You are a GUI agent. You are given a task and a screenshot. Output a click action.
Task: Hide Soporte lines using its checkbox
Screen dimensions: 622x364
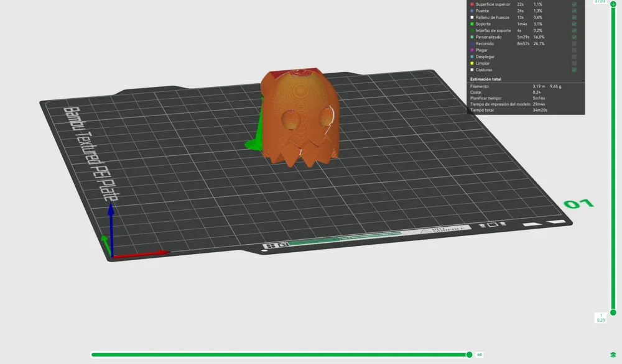[x=574, y=24]
